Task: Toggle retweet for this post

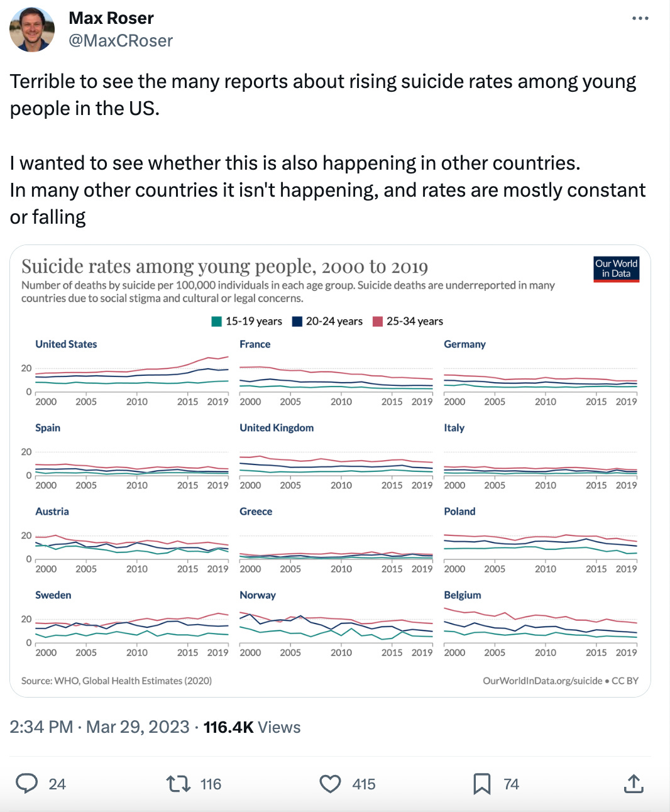Action: (x=178, y=784)
